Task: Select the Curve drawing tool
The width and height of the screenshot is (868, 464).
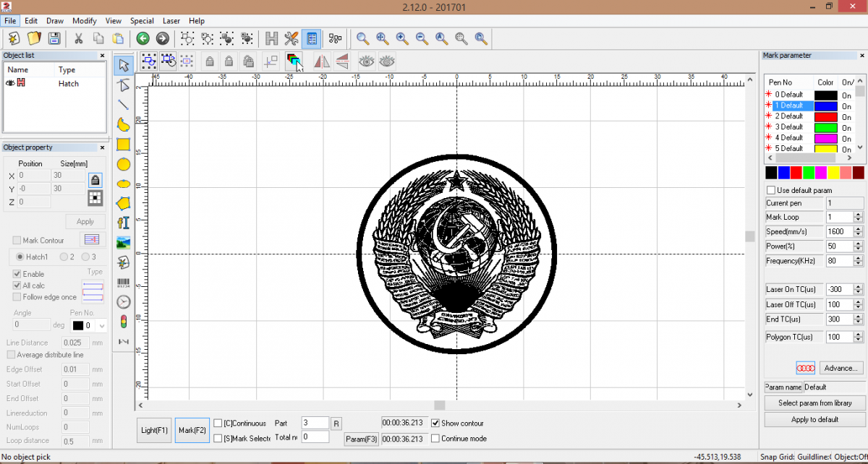Action: click(x=124, y=124)
